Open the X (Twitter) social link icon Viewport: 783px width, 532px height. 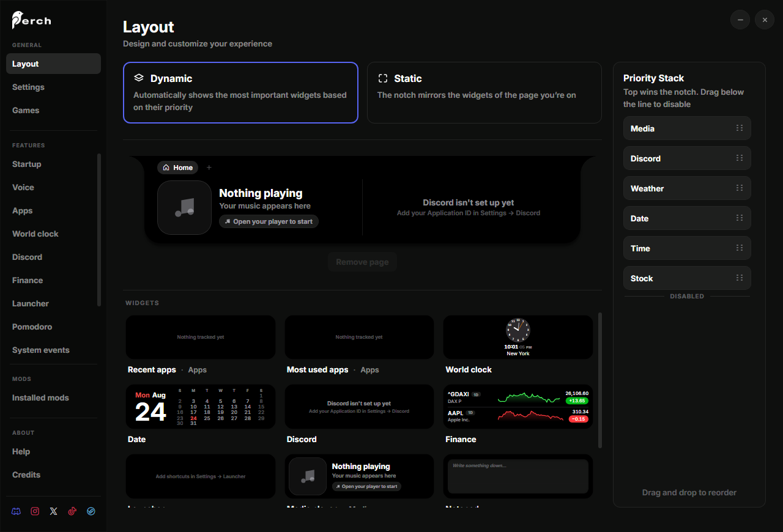point(54,511)
